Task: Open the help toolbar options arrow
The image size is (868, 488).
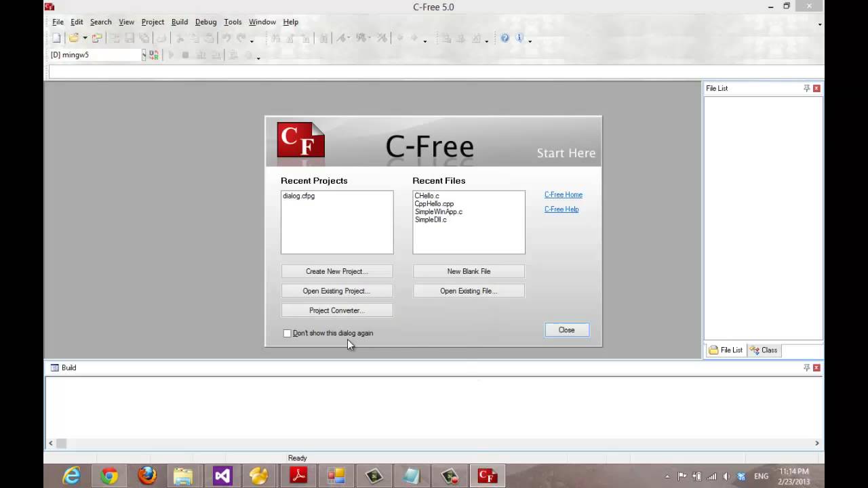Action: pyautogui.click(x=530, y=40)
